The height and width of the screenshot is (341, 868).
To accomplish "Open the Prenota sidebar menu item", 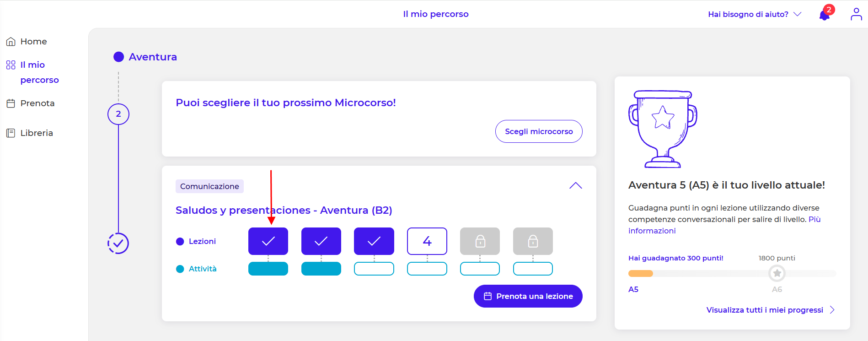I will 37,103.
